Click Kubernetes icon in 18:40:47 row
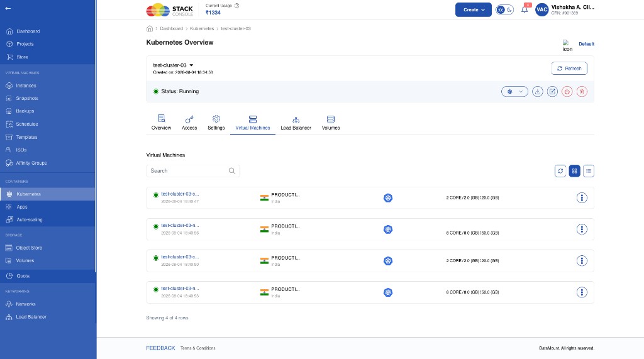Viewport: 644px width, 359px height. point(387,198)
